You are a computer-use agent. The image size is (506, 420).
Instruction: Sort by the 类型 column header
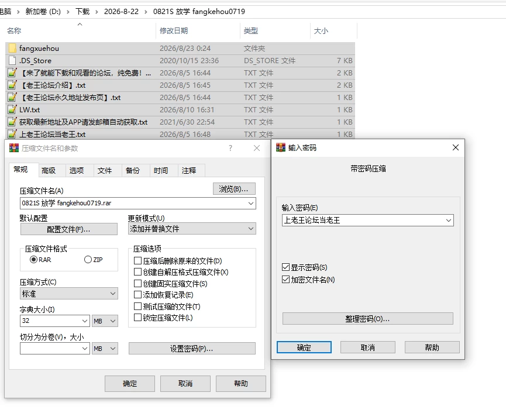(251, 31)
